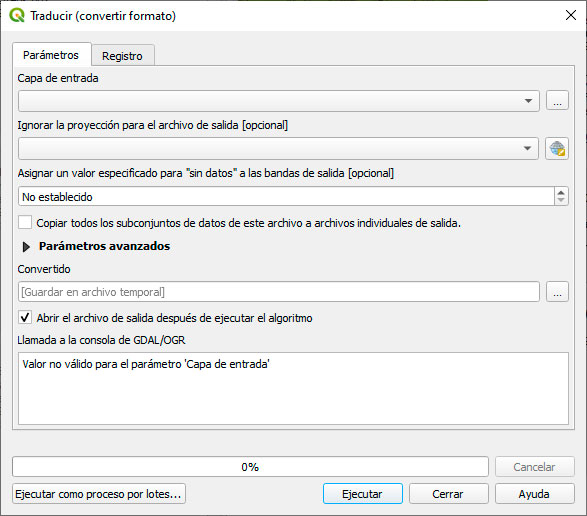Click the Cerrar button
Image resolution: width=587 pixels, height=516 pixels.
click(x=448, y=494)
